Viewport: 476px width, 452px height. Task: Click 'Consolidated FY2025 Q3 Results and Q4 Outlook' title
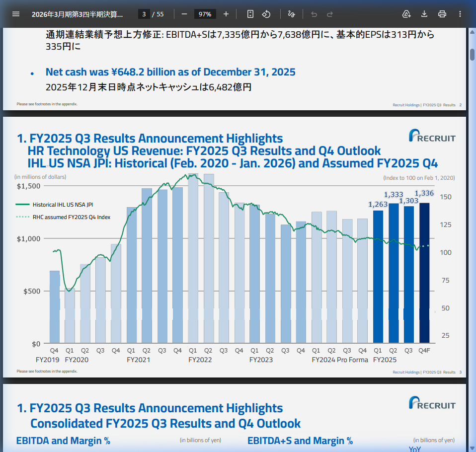pos(165,423)
